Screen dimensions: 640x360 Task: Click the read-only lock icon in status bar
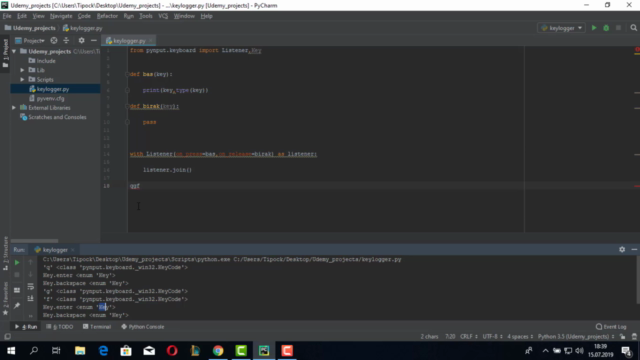[622, 336]
